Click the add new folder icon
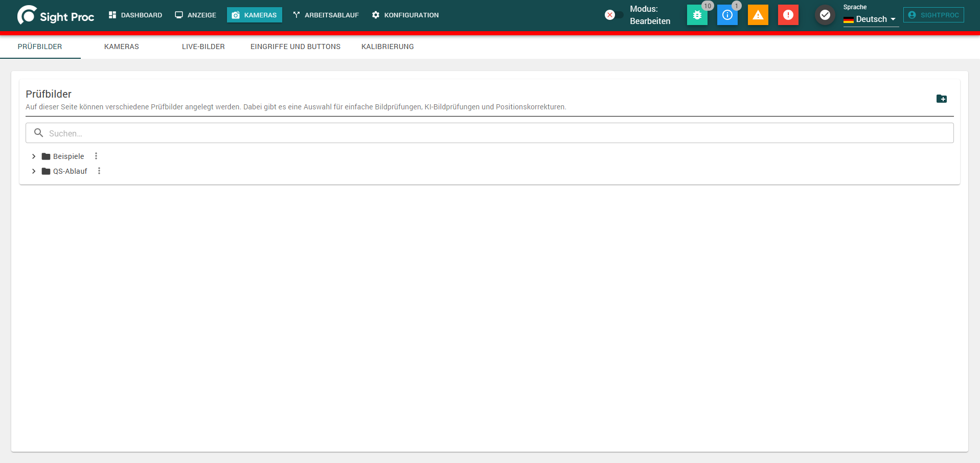Image resolution: width=980 pixels, height=463 pixels. [x=941, y=99]
